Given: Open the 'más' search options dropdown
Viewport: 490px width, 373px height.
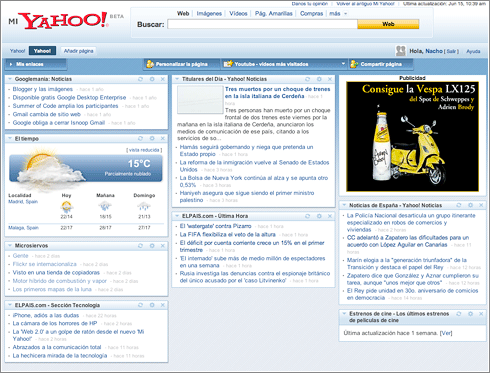Looking at the screenshot, I should pos(338,14).
